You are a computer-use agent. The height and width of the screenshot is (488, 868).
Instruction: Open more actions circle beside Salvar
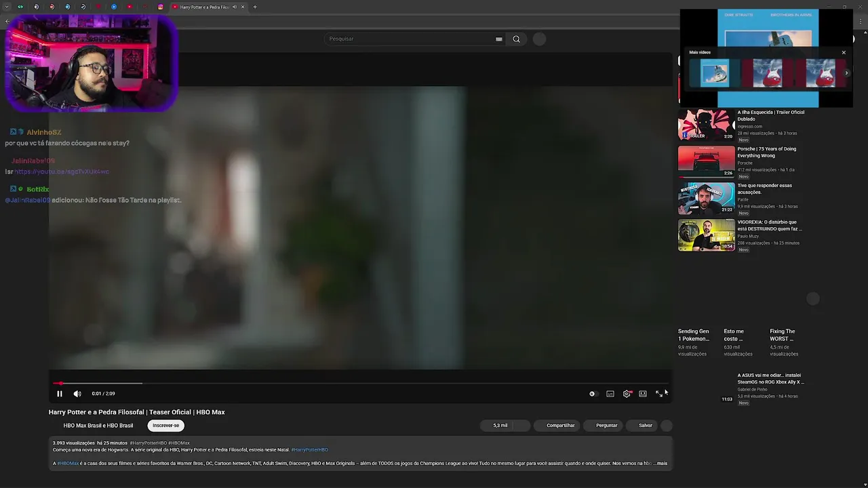click(667, 426)
